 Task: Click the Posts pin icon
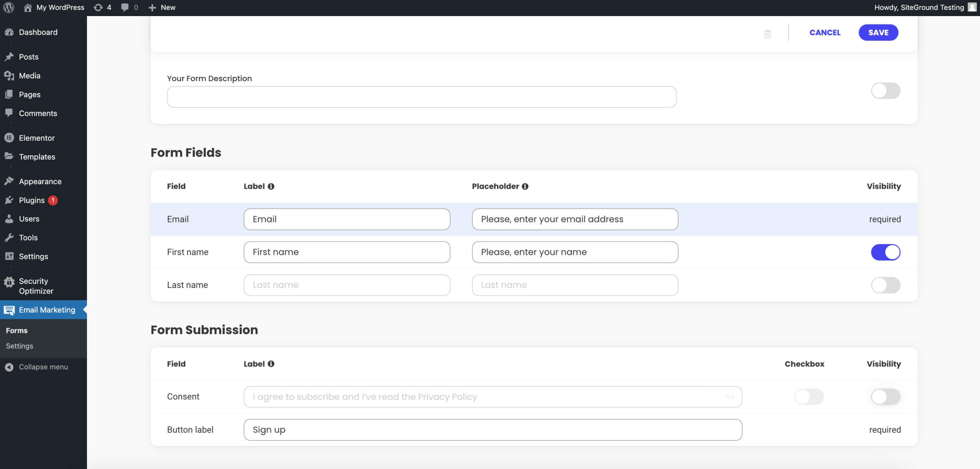point(9,57)
